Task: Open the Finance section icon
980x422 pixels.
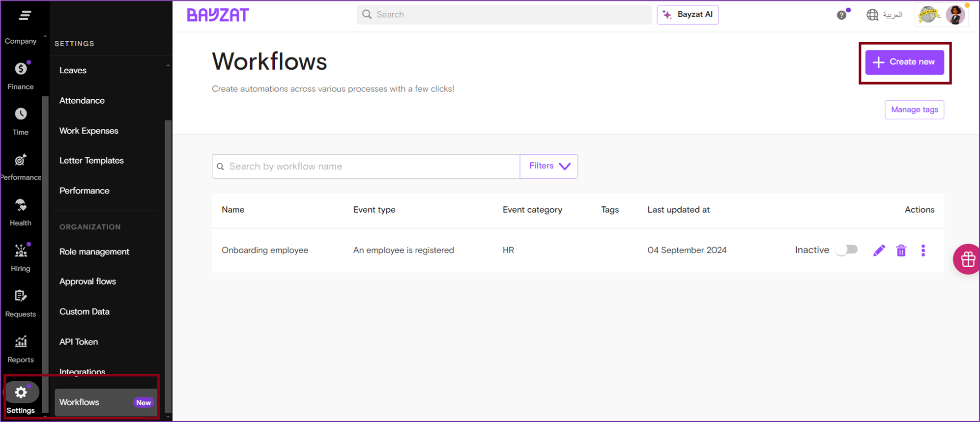Action: (21, 69)
